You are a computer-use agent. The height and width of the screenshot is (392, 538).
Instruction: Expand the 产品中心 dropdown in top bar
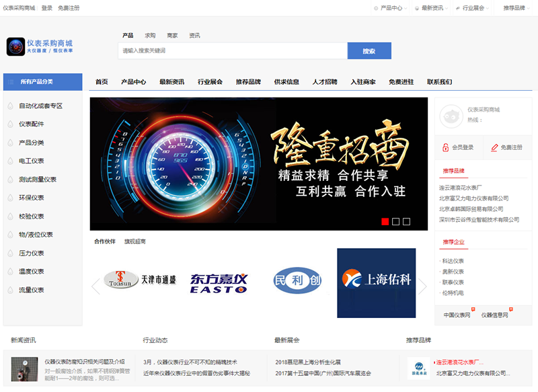[x=391, y=8]
